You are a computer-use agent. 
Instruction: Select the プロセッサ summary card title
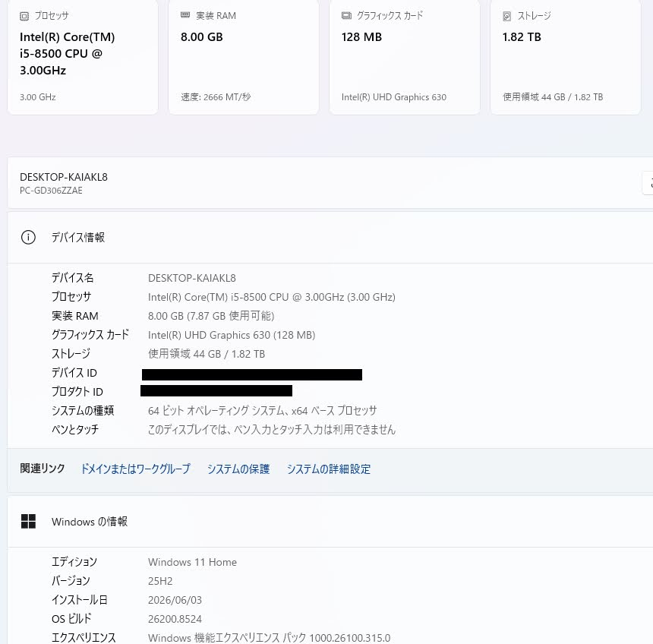52,16
